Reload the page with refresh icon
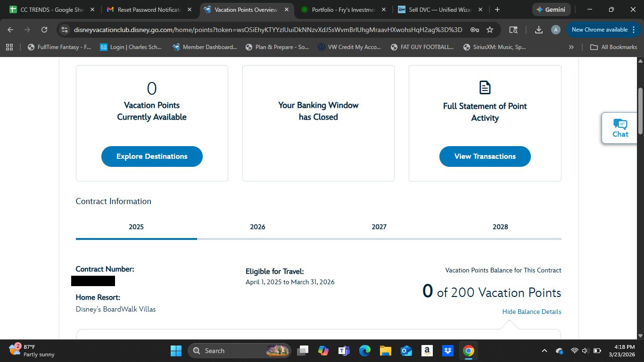Screen dimensions: 644x362 coord(44,30)
